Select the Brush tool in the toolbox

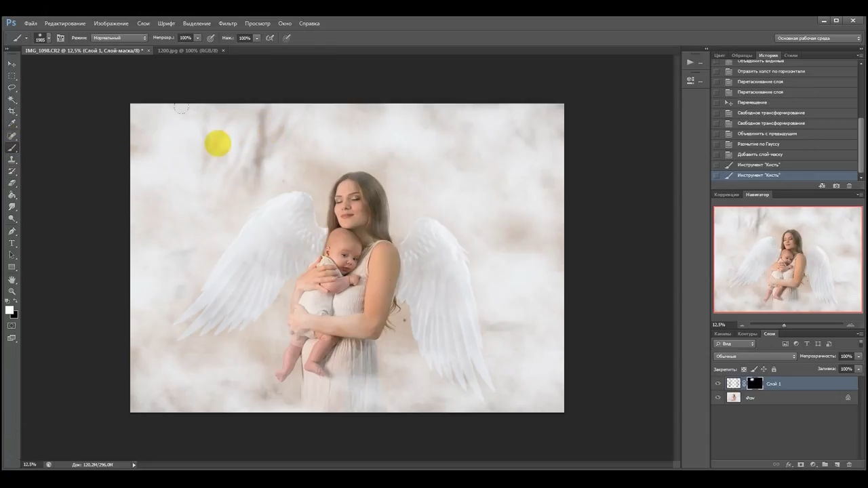(12, 148)
